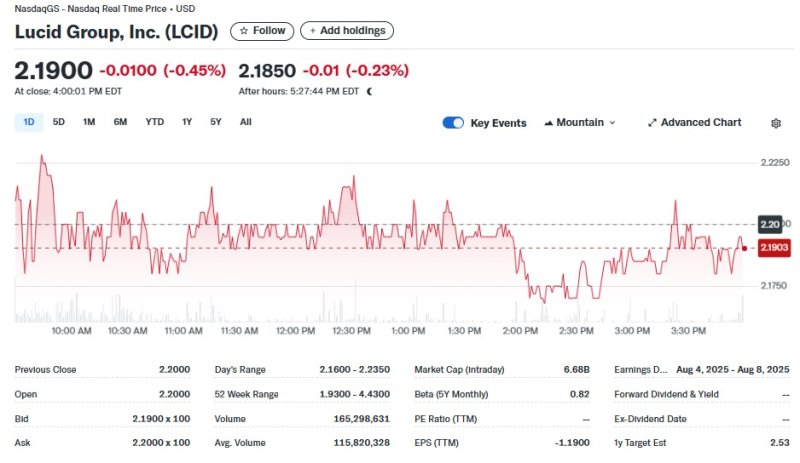This screenshot has height=463, width=800.
Task: Click the -0.0100 (-0.45%) change value
Action: pos(163,70)
